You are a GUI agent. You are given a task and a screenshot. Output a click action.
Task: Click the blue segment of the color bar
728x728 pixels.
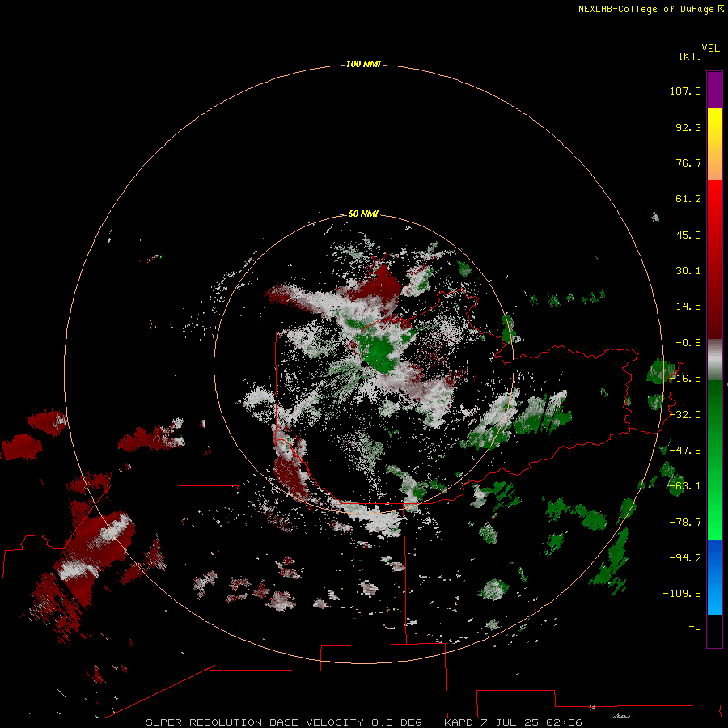(714, 577)
